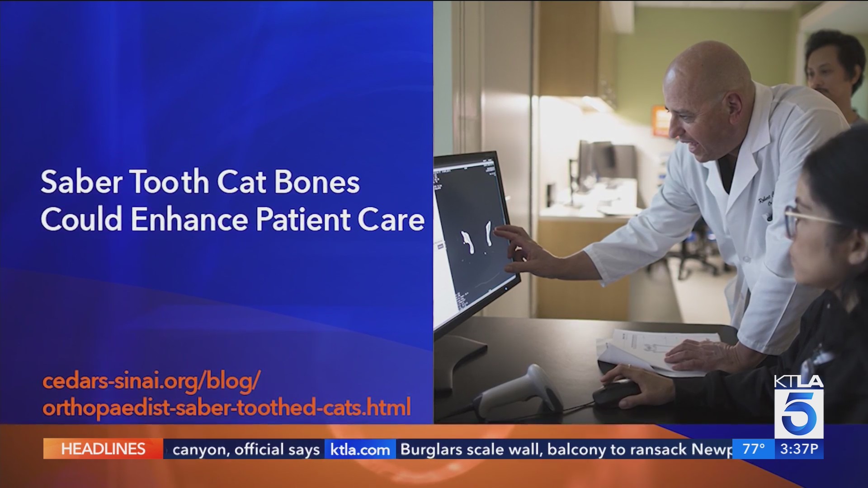
Task: Click the KTLA 5 station logo
Action: coord(799,407)
